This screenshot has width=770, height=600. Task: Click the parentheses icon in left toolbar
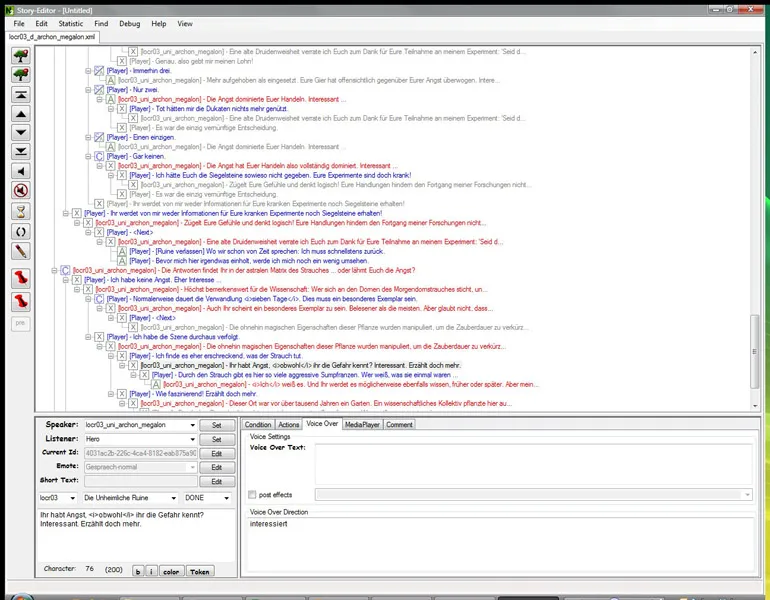tap(19, 231)
